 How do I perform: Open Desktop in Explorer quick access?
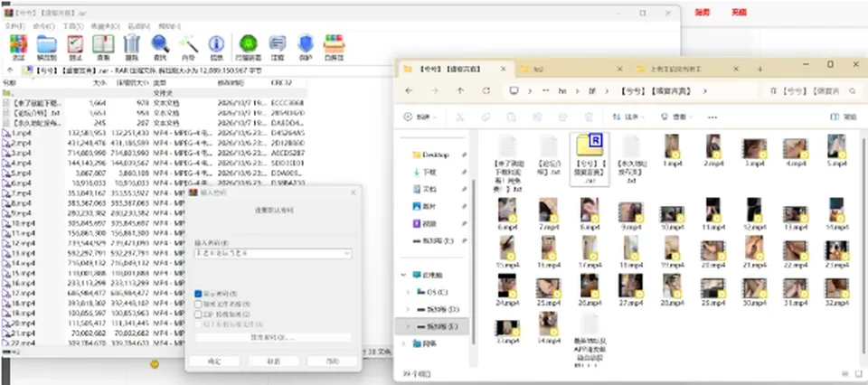[x=435, y=155]
